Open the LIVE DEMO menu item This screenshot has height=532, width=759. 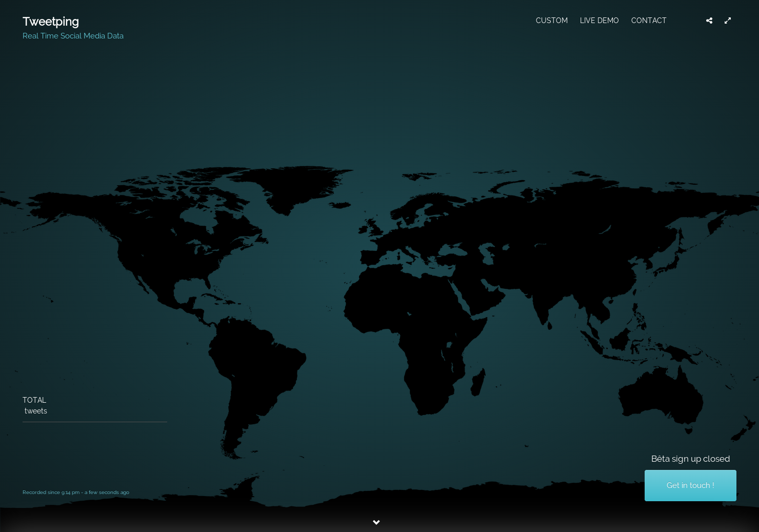coord(599,21)
